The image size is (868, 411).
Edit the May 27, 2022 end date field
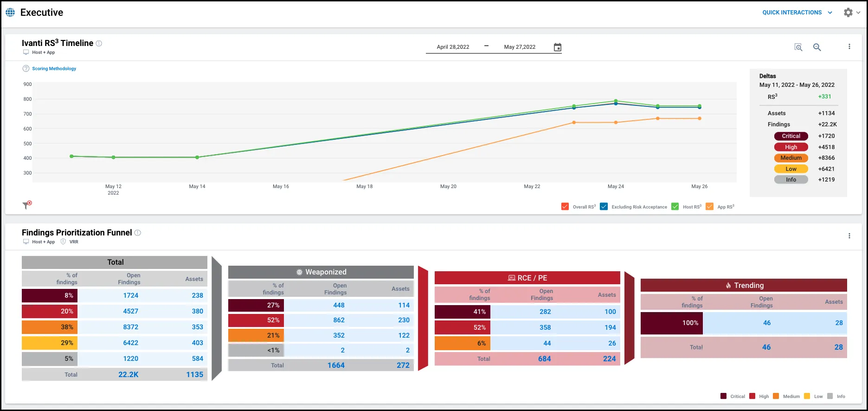click(520, 47)
